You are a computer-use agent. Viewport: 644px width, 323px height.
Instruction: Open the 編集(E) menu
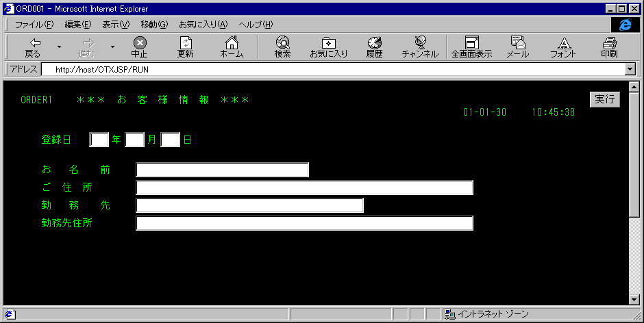[x=78, y=25]
